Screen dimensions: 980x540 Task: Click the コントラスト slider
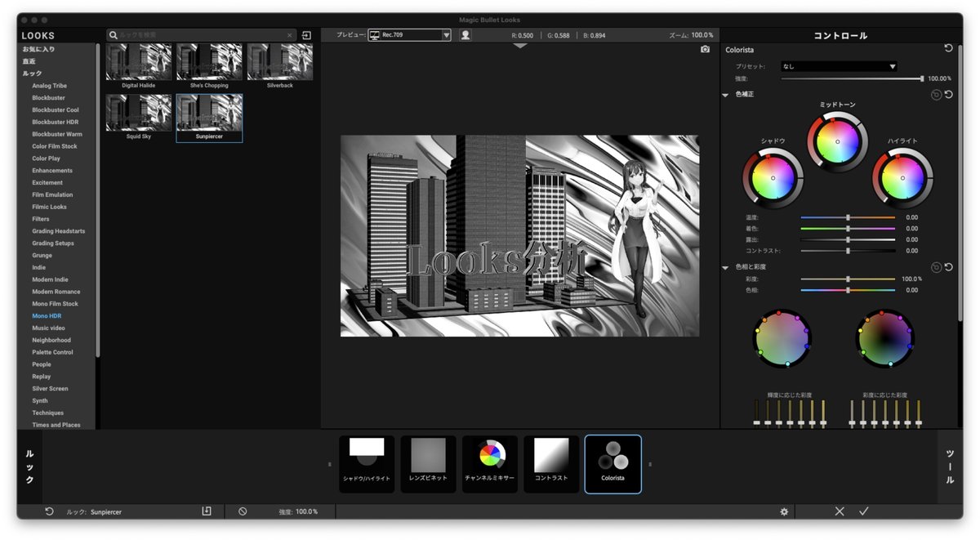(848, 251)
